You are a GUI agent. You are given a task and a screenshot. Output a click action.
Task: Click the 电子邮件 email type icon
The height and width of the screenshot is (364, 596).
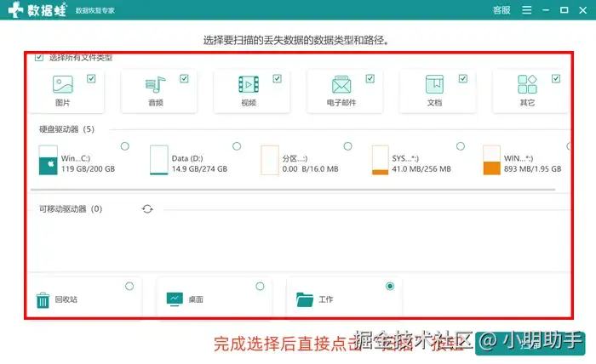(341, 84)
